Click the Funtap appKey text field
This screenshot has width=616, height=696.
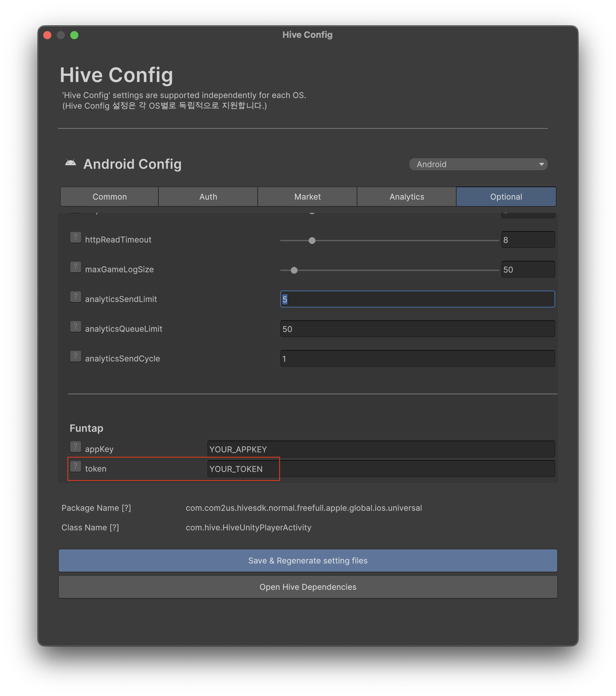point(381,449)
